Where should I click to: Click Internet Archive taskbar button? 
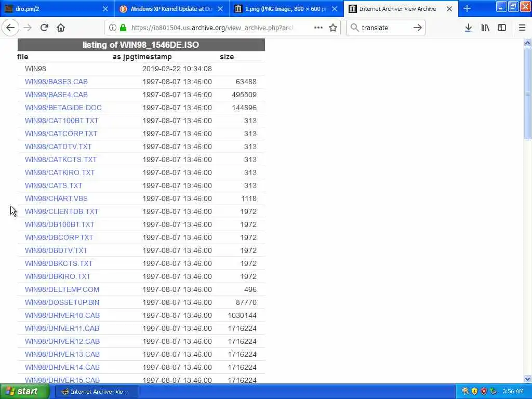point(96,392)
